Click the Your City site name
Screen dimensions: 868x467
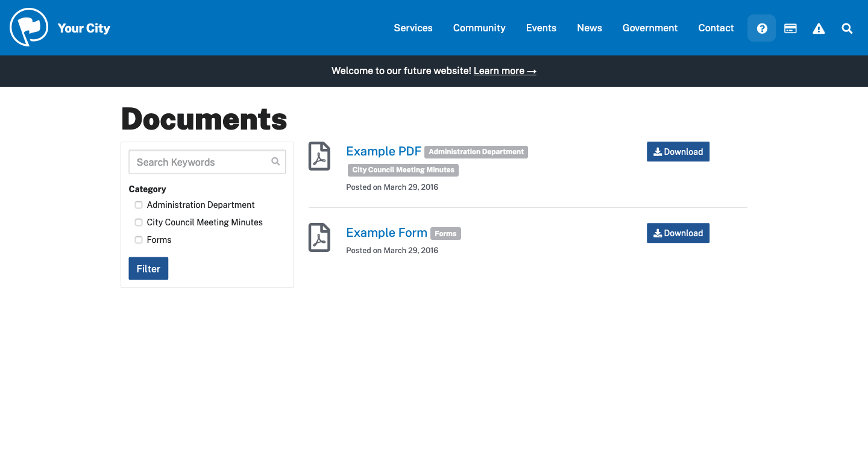coord(84,28)
